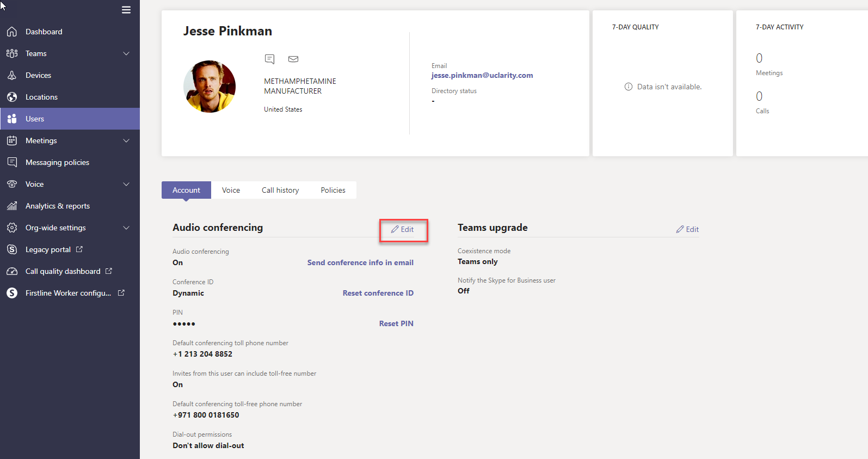Click the United States location text

coord(283,109)
